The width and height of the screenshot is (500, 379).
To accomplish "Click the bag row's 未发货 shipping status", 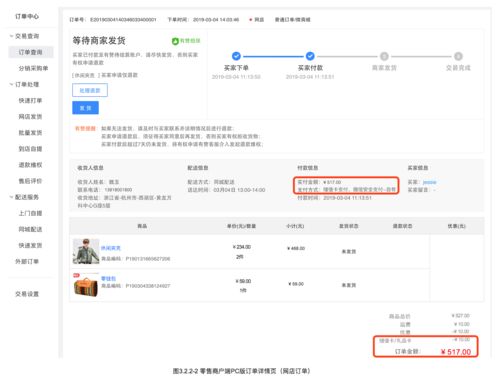I will coord(349,285).
